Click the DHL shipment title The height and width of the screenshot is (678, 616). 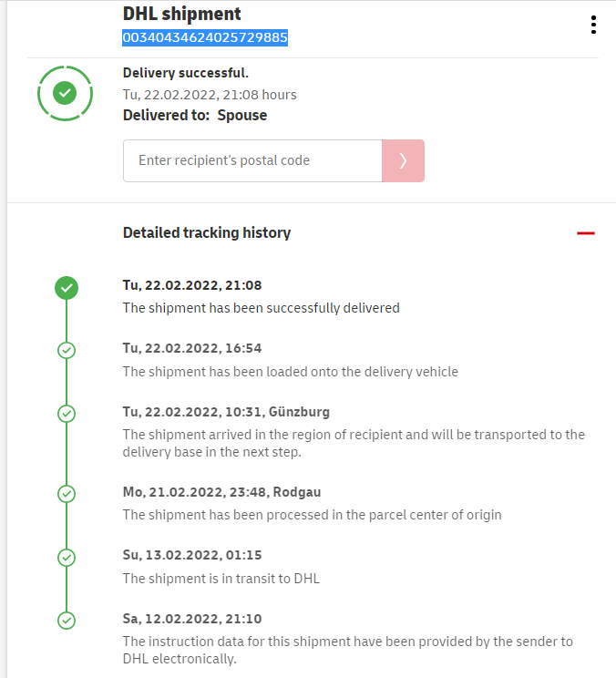(182, 14)
